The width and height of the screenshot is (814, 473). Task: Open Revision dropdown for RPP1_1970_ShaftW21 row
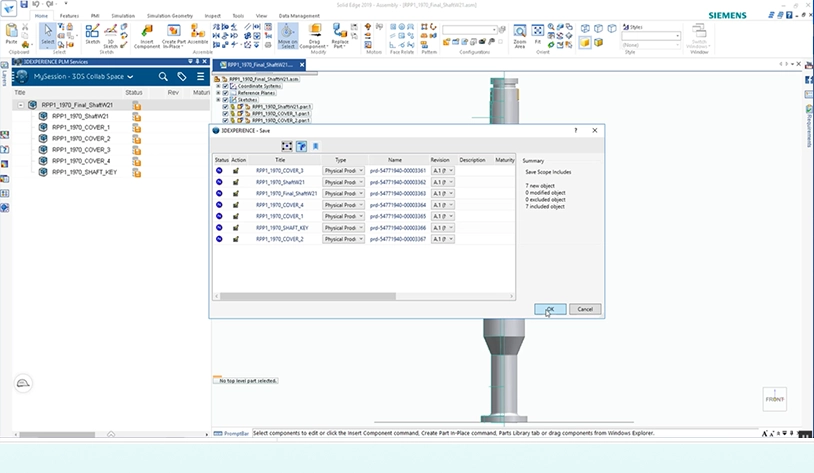(442, 182)
